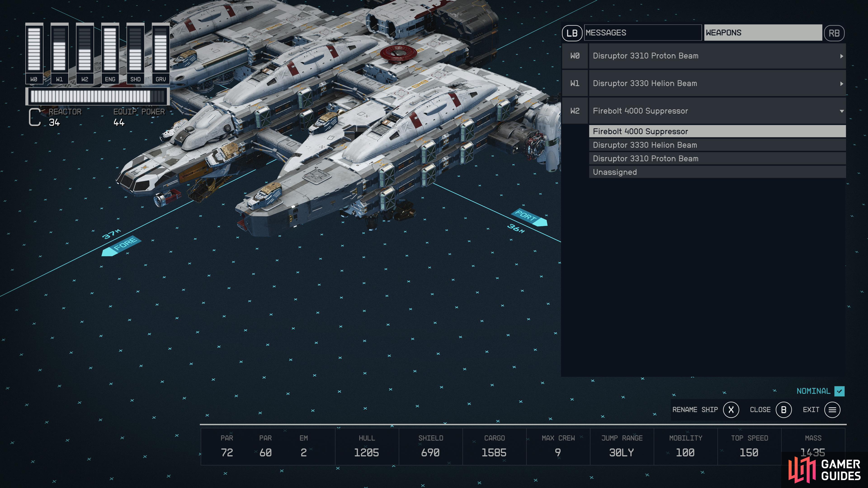This screenshot has height=488, width=868.
Task: Open the W0 weapon group row
Action: 704,56
